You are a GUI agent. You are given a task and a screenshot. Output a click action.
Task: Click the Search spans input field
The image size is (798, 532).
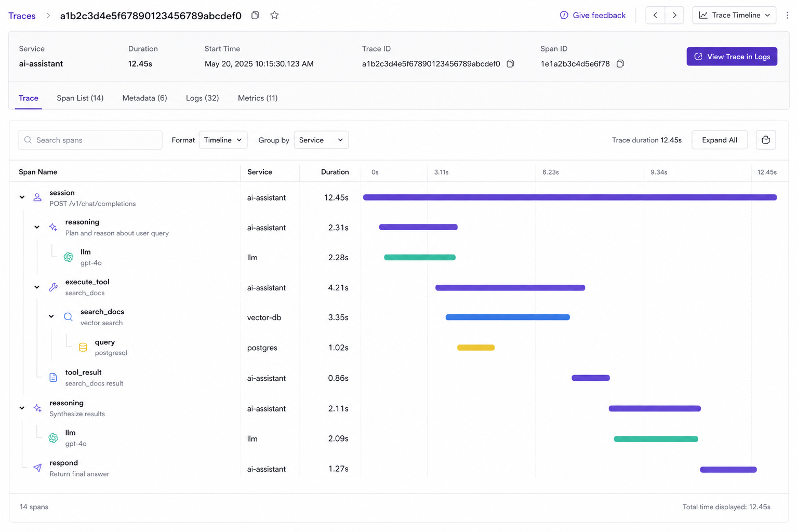click(x=90, y=140)
